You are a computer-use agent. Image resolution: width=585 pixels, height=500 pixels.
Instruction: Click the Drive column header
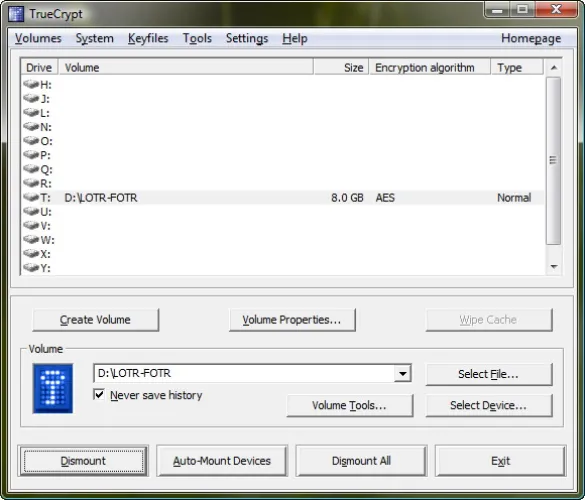(39, 68)
